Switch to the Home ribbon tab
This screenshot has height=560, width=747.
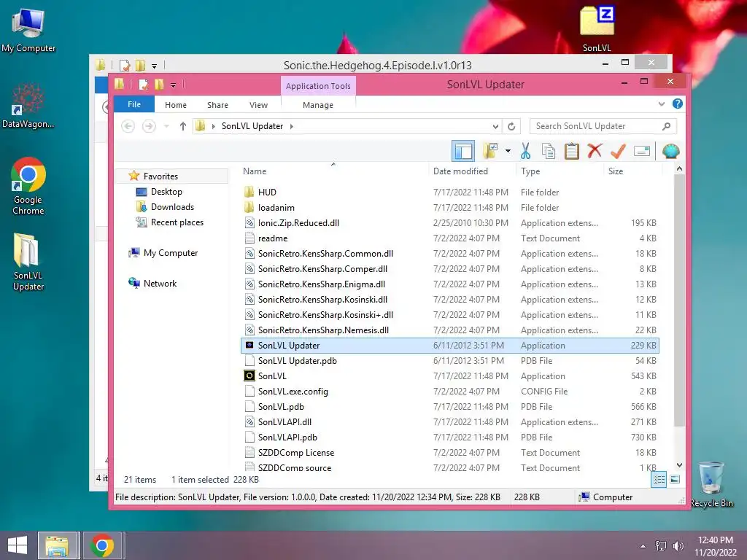click(x=176, y=105)
